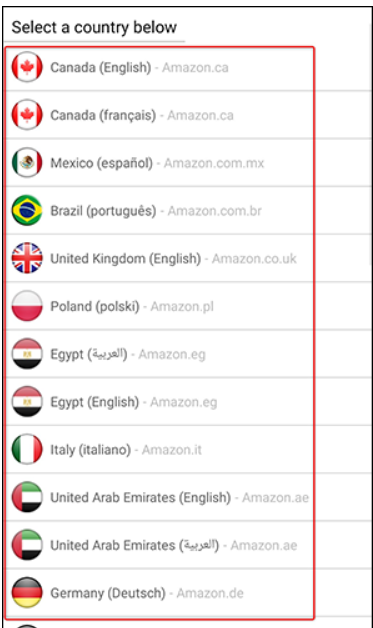Select Canada (English) Amazon.ca

(159, 67)
